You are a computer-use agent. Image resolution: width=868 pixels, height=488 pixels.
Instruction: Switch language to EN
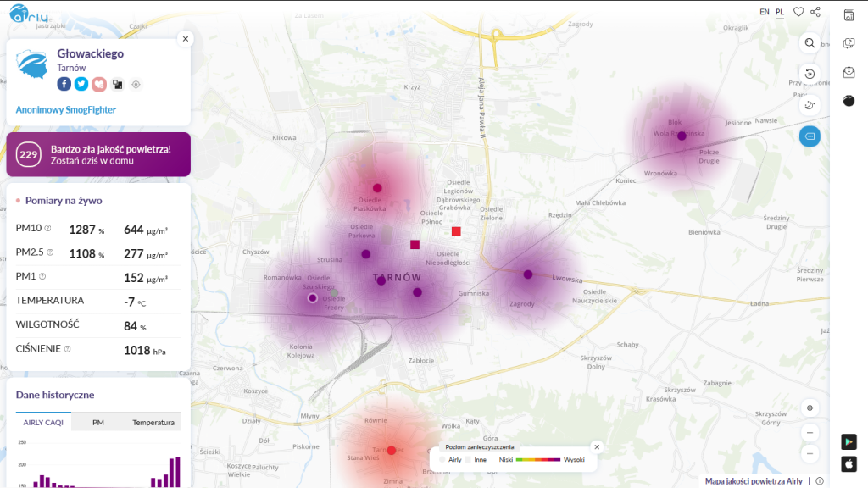[x=765, y=12]
